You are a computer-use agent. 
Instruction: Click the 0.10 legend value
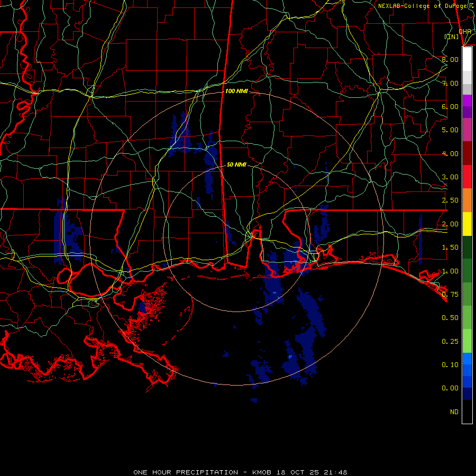[x=450, y=365]
